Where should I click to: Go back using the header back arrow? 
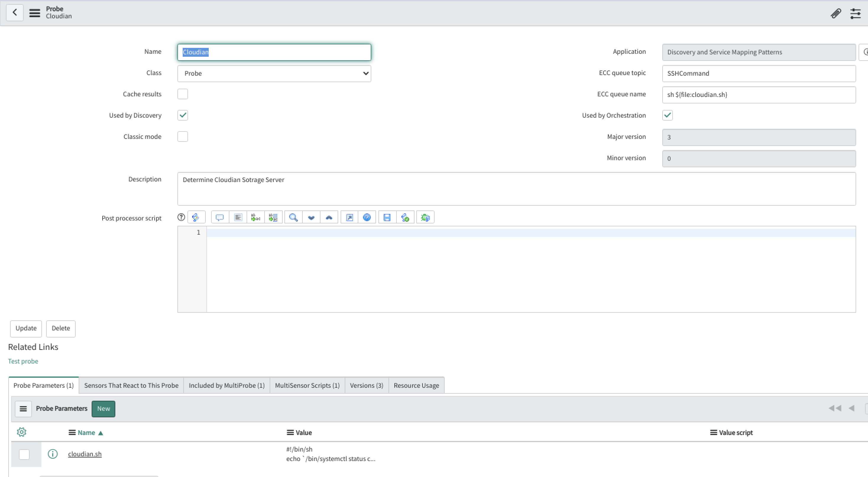tap(15, 13)
